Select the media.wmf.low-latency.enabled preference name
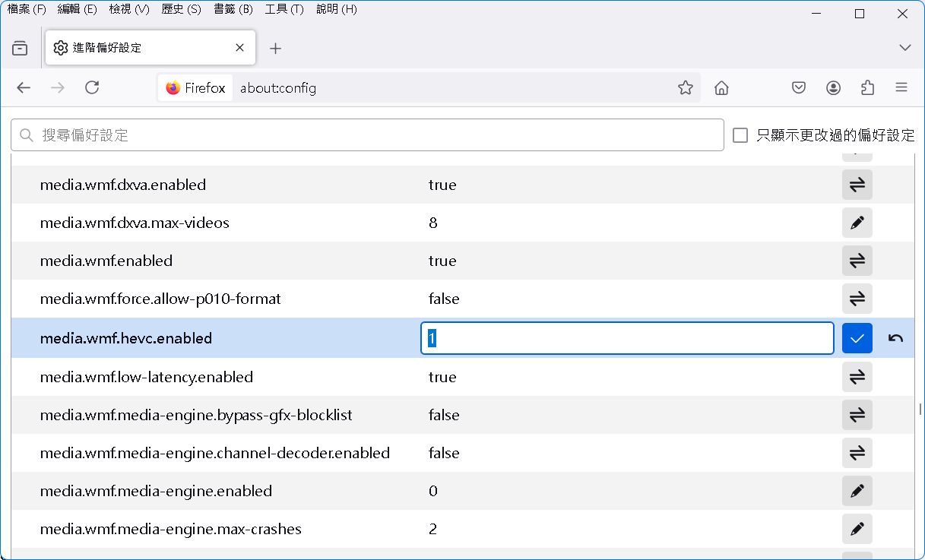This screenshot has width=925, height=560. click(147, 377)
